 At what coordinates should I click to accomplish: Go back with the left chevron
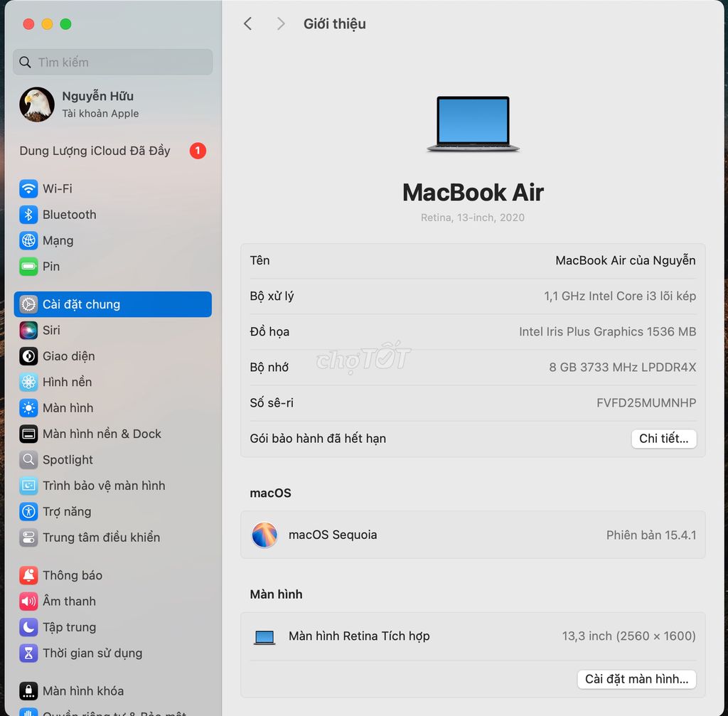tap(248, 23)
